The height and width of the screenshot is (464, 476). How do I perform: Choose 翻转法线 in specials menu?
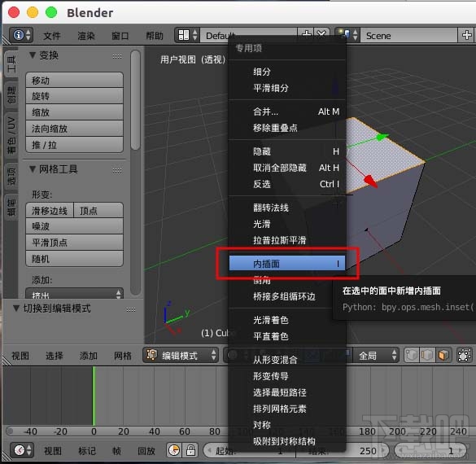pyautogui.click(x=287, y=208)
